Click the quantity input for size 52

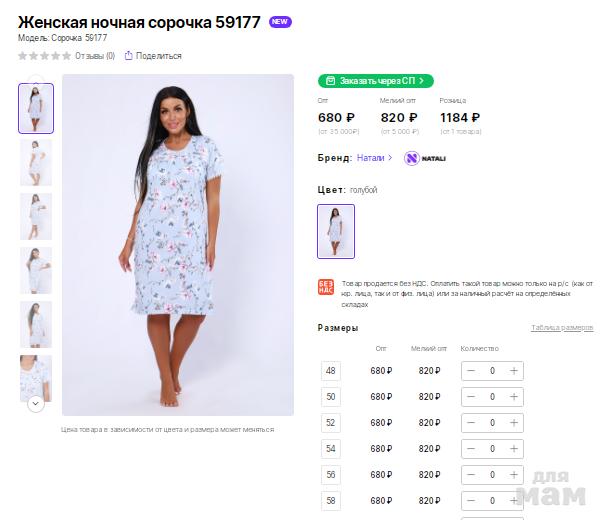[492, 423]
